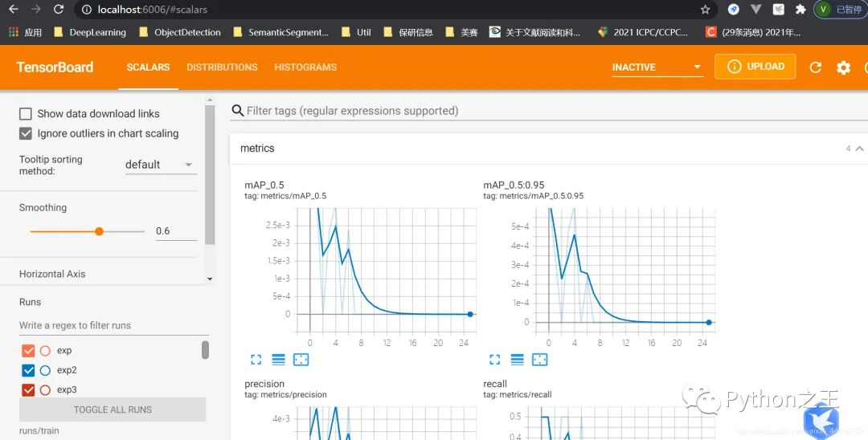This screenshot has height=440, width=868.
Task: Open the ObjectDetection bookmark folder
Action: pyautogui.click(x=180, y=32)
